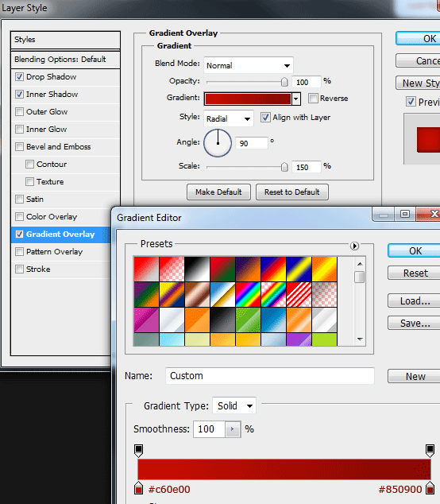The height and width of the screenshot is (504, 440).
Task: Choose the red-to-green gradient preset
Action: click(x=222, y=269)
